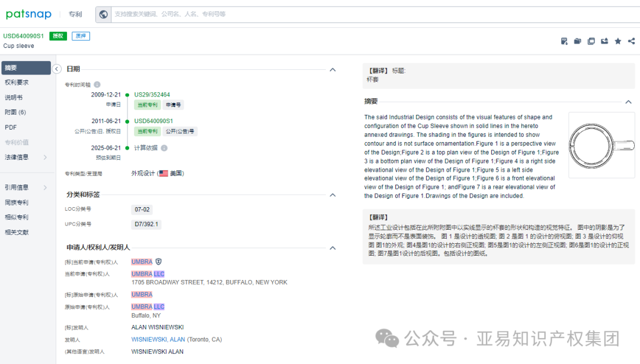Image resolution: width=640 pixels, height=364 pixels.
Task: Click the 2025-06-21 expiry date
Action: click(x=105, y=148)
